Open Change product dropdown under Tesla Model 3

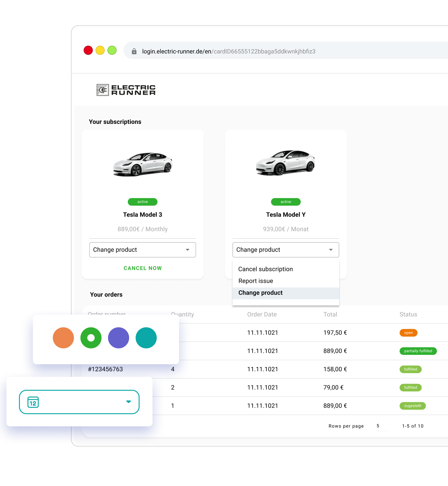pyautogui.click(x=143, y=250)
